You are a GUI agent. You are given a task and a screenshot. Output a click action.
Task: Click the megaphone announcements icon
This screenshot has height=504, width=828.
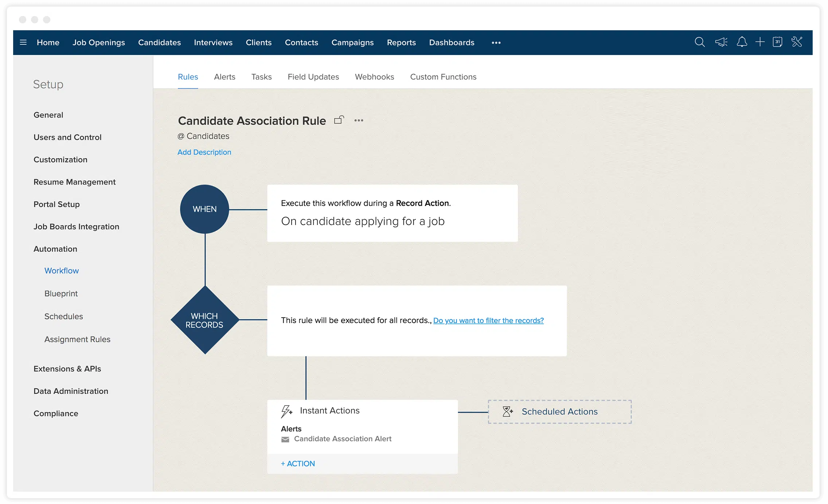[721, 42]
